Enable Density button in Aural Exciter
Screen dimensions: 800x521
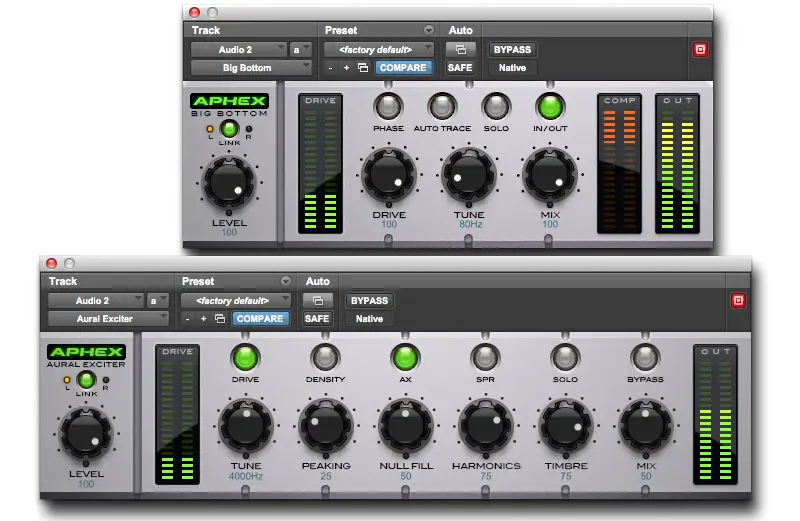[x=325, y=358]
